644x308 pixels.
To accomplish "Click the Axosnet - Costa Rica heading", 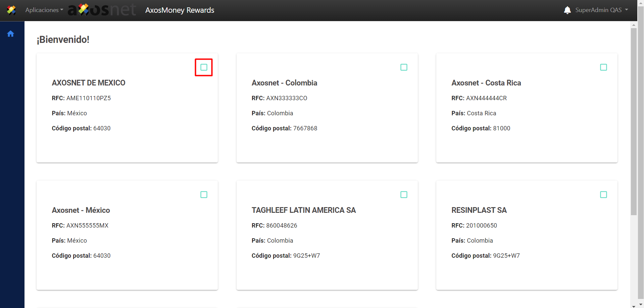I will (486, 83).
